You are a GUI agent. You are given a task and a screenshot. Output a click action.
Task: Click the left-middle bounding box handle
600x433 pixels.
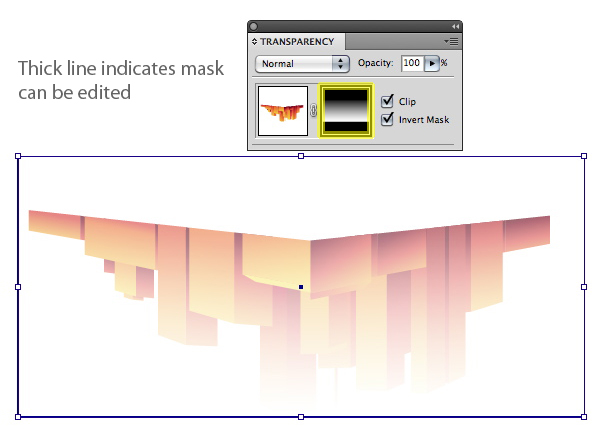tap(18, 287)
